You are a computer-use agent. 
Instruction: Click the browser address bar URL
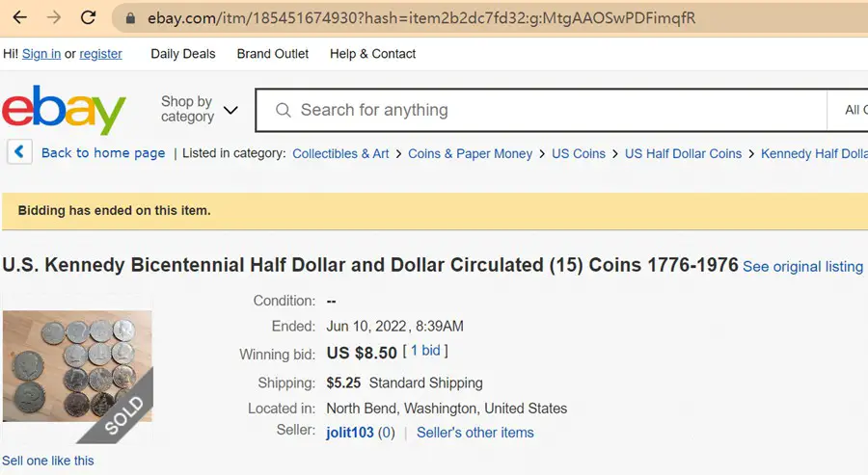(x=420, y=18)
